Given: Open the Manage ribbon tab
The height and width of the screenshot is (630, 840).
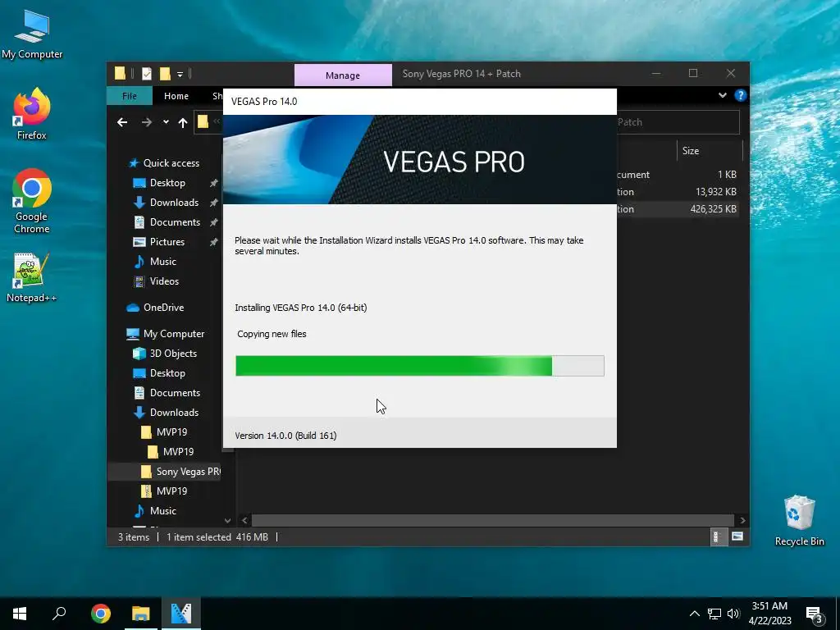Looking at the screenshot, I should [x=343, y=75].
